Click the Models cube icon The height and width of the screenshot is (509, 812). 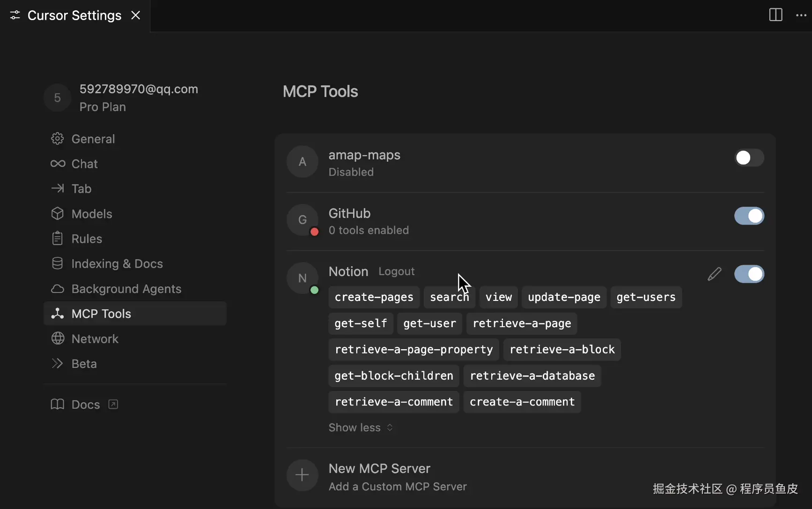tap(58, 214)
